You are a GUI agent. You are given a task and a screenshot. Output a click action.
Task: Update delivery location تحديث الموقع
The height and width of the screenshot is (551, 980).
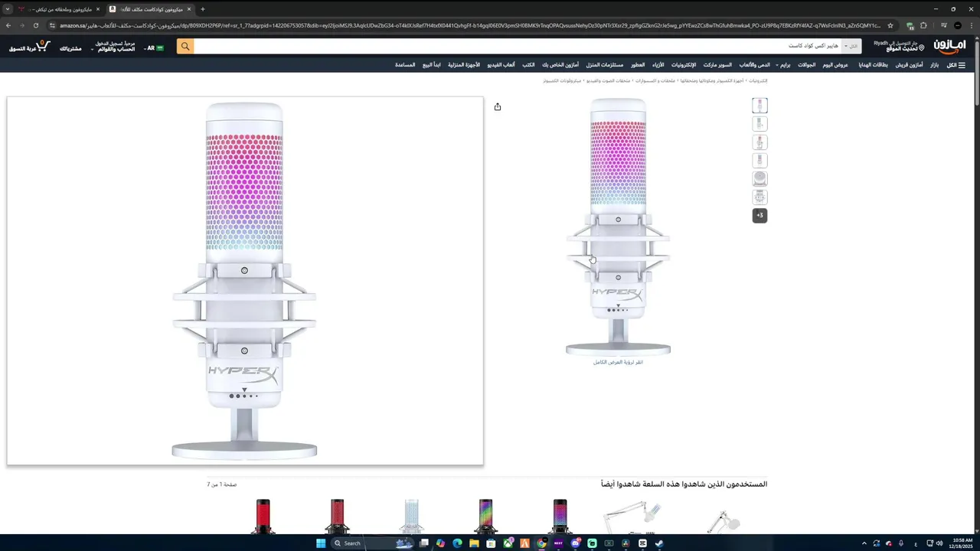900,47
